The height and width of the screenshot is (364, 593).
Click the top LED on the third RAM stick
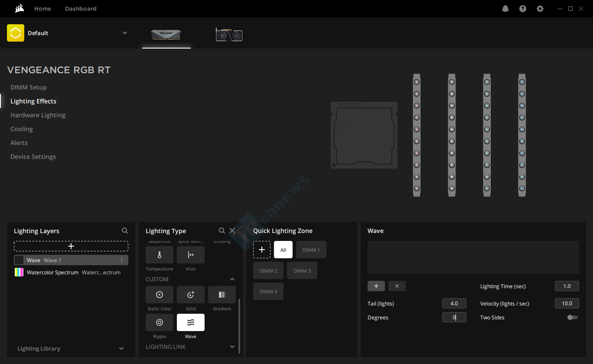pyautogui.click(x=487, y=82)
